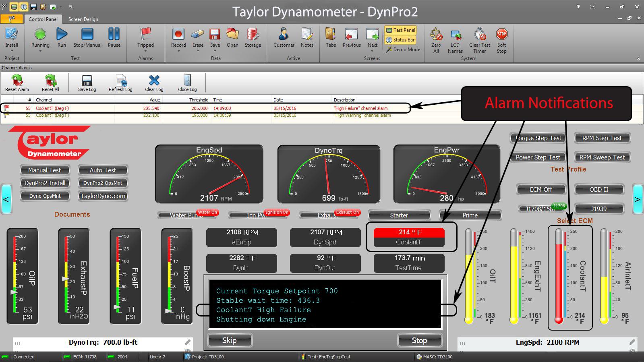The width and height of the screenshot is (644, 362).
Task: Toggle the Status Bar option
Action: coord(401,40)
